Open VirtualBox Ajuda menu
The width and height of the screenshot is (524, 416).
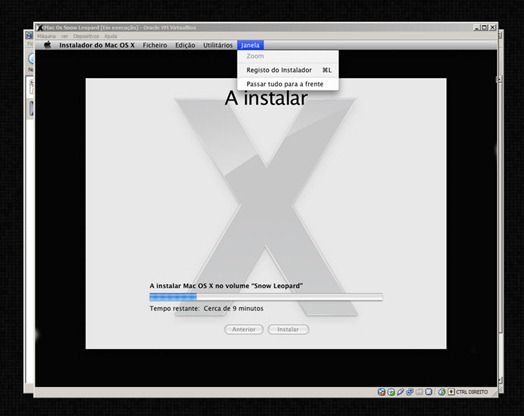[x=111, y=36]
